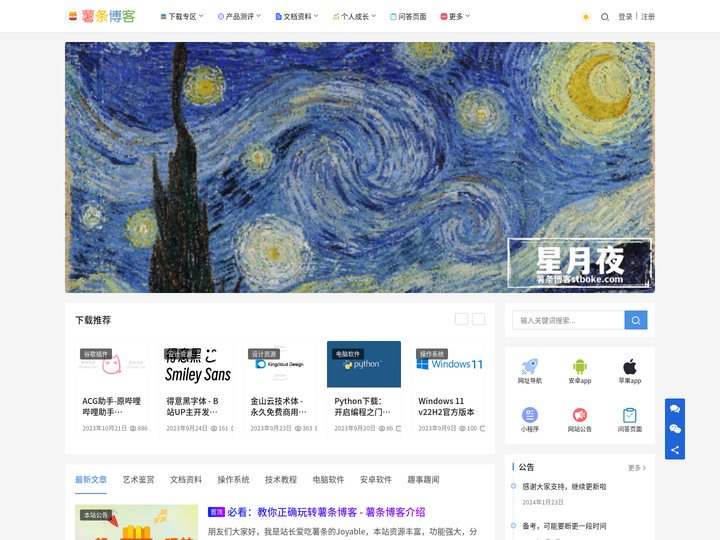
Task: Open the 问答页面 nav item
Action: 408,17
